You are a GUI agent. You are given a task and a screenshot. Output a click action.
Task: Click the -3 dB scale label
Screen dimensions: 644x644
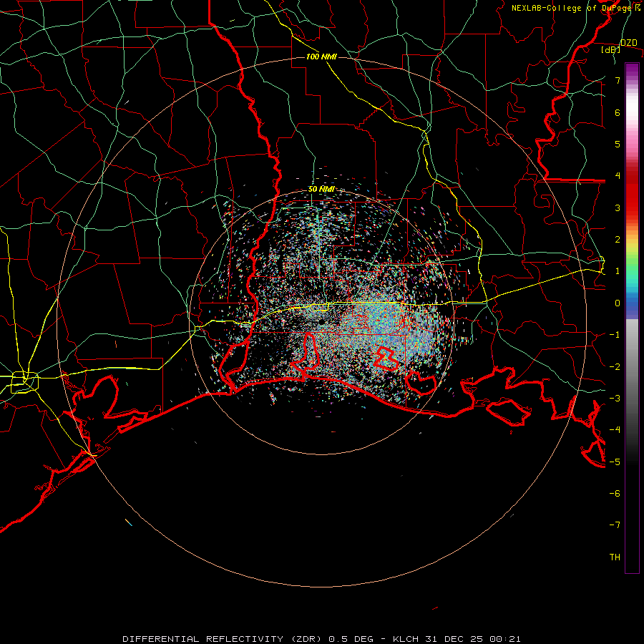pos(615,398)
